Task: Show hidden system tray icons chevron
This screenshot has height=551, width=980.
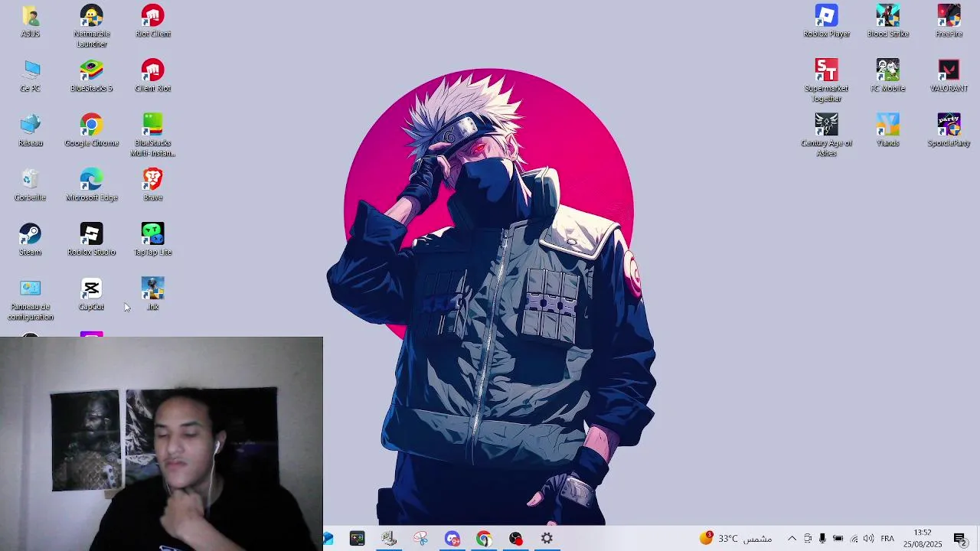Action: (x=792, y=539)
